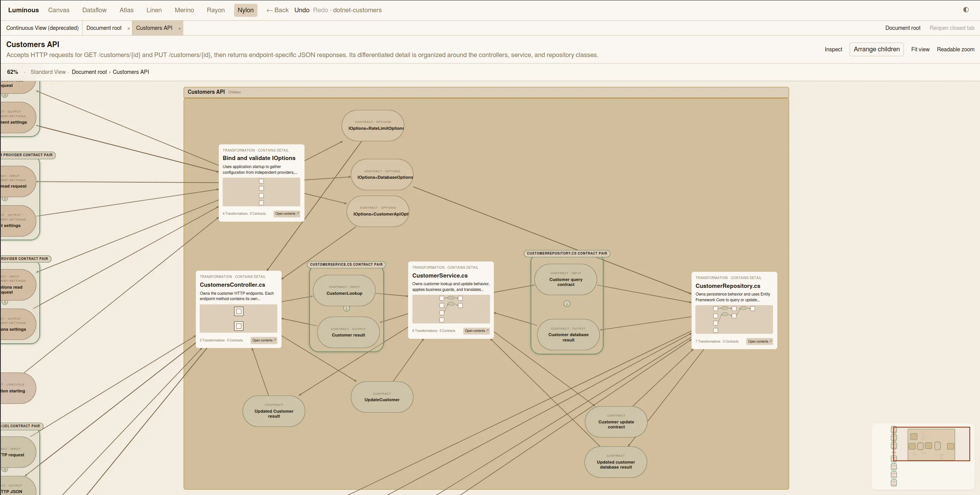Click the CustomersController.cs preview thumbnail
This screenshot has width=980, height=495.
pos(238,319)
